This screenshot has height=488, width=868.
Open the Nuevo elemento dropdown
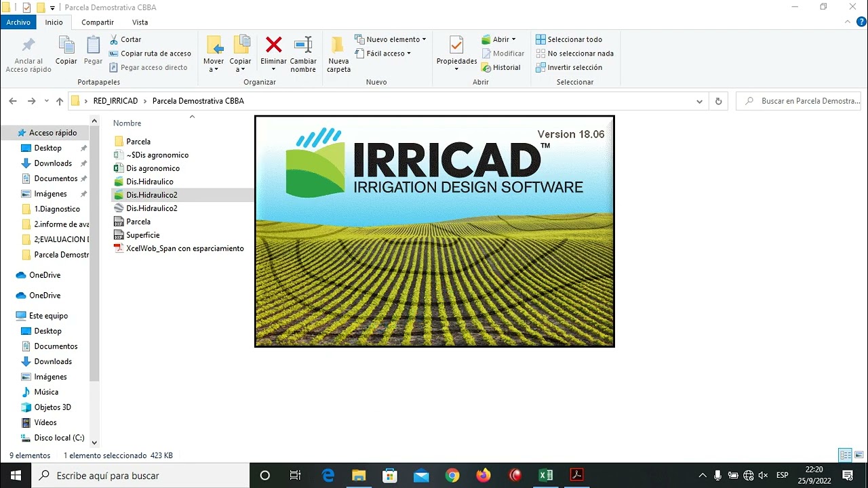pyautogui.click(x=391, y=39)
